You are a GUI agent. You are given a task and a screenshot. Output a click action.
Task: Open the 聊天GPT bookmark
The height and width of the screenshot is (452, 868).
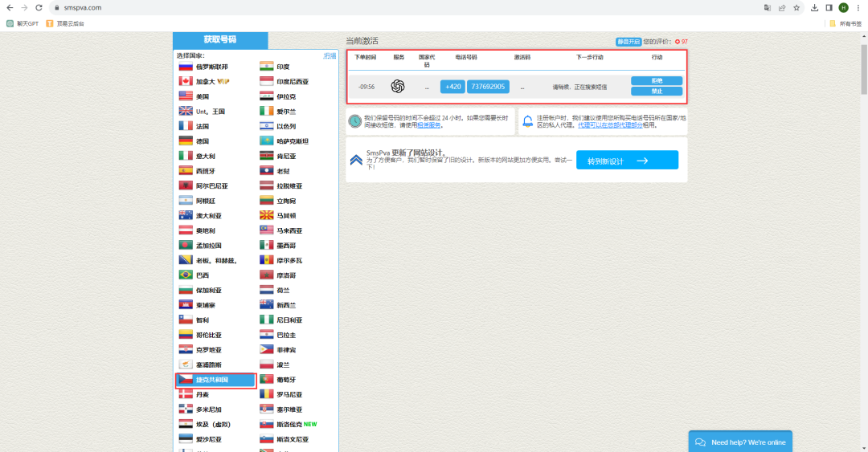23,24
